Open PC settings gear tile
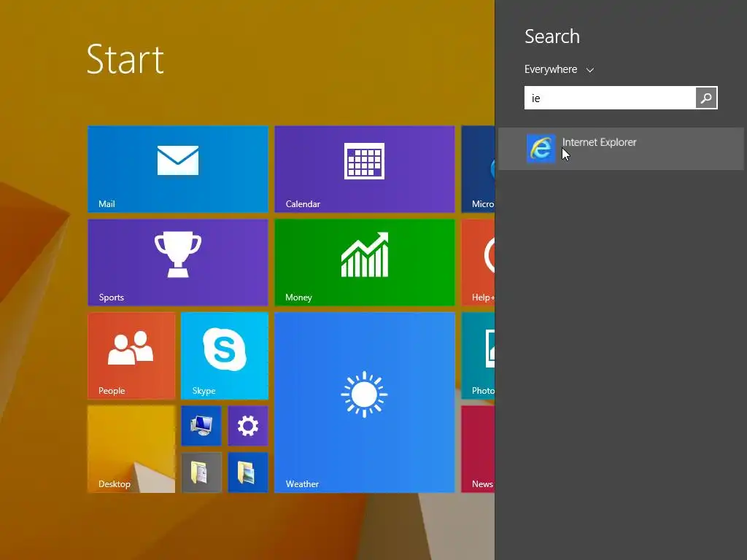The height and width of the screenshot is (560, 747). 248,426
